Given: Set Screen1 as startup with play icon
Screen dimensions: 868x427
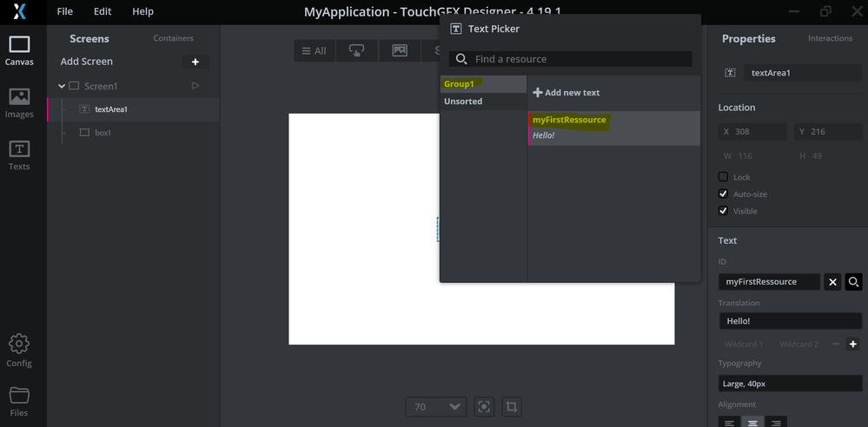Looking at the screenshot, I should [195, 86].
